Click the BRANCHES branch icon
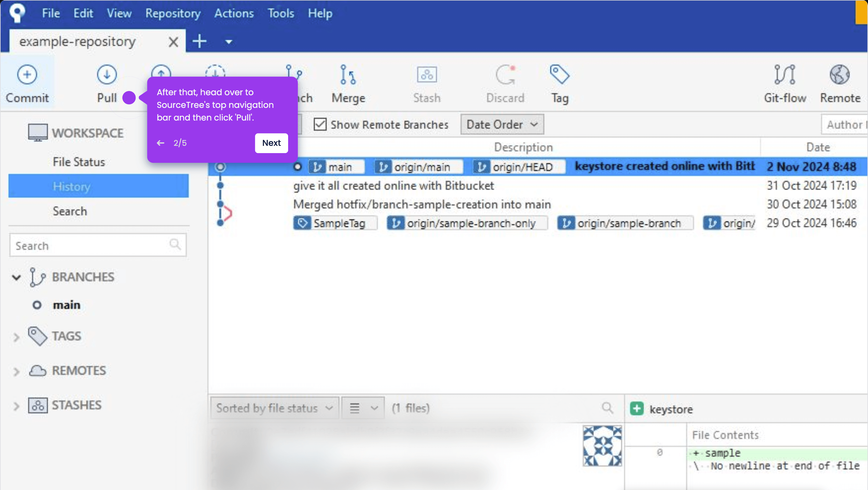 point(37,277)
